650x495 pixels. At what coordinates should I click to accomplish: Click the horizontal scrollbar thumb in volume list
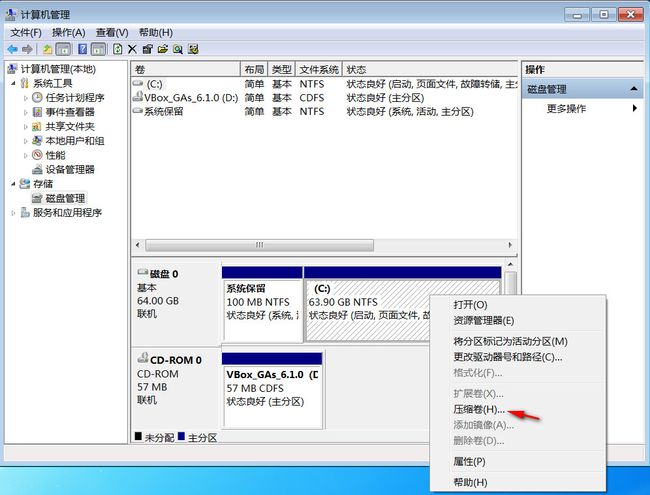pyautogui.click(x=260, y=245)
